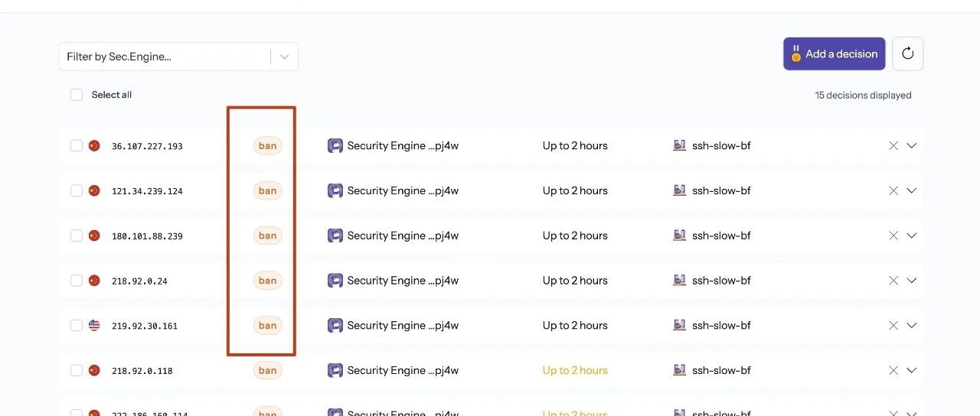This screenshot has width=980, height=416.
Task: Click the China flag beside 218.92.0.24
Action: click(94, 281)
